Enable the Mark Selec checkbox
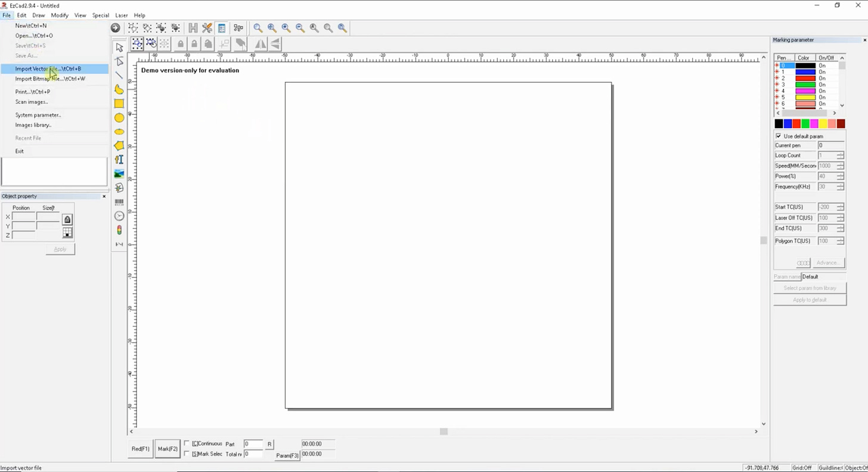Screen dimensions: 868x472 click(187, 454)
